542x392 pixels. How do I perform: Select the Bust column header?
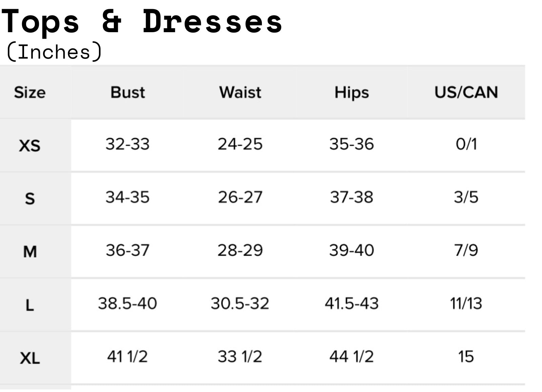pos(128,92)
